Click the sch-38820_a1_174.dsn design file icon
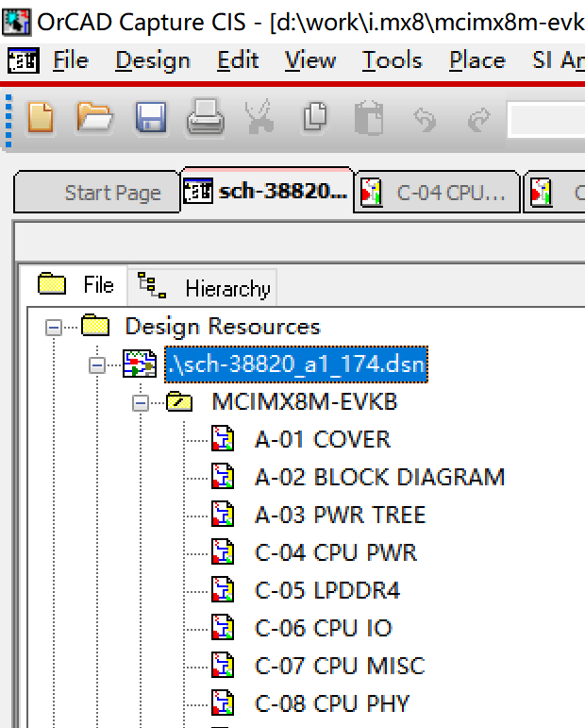585x728 pixels. [140, 364]
